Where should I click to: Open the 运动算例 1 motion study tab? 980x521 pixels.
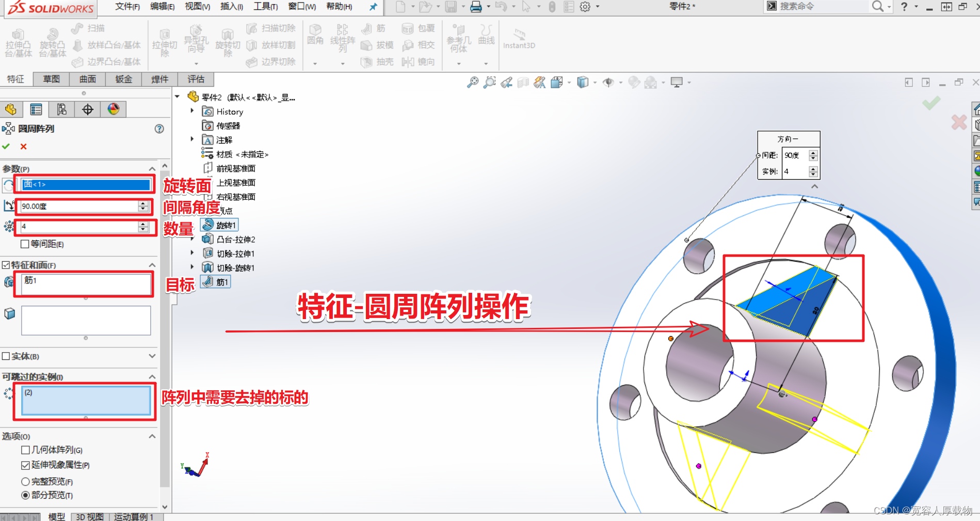tap(134, 516)
